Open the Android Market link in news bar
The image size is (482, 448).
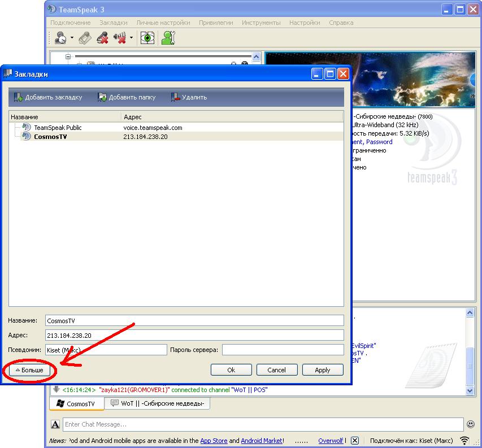262,441
